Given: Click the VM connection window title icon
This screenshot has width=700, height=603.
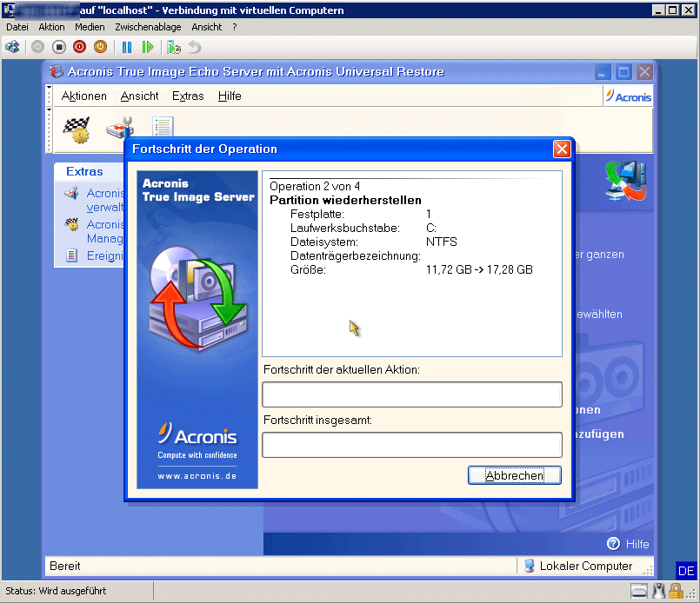Looking at the screenshot, I should [9, 10].
